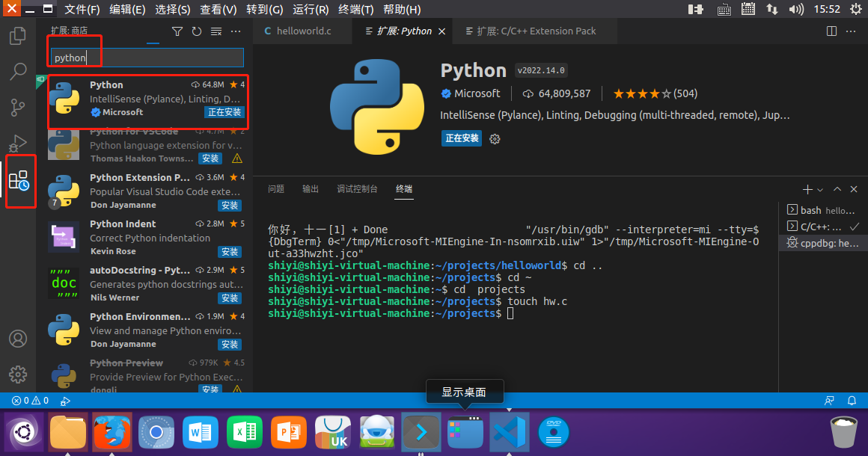This screenshot has width=868, height=456.
Task: Open the file manager from dock
Action: coord(68,431)
